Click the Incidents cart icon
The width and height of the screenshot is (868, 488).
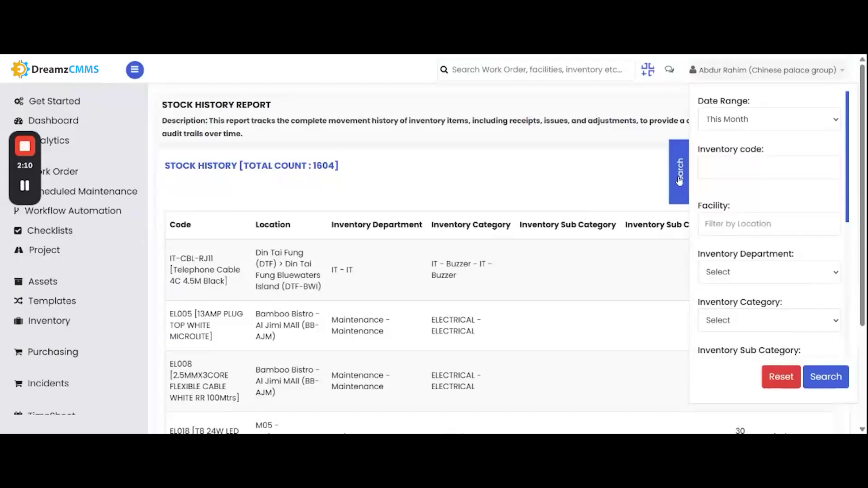tap(18, 384)
